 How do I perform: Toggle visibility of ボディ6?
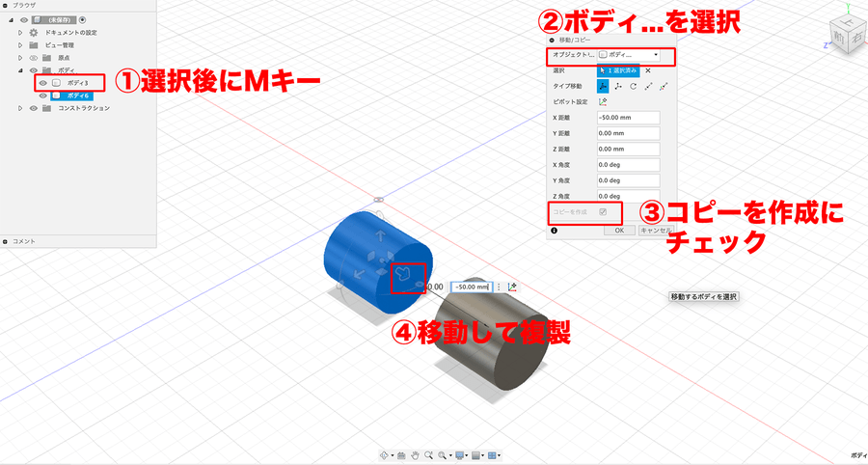coord(42,96)
